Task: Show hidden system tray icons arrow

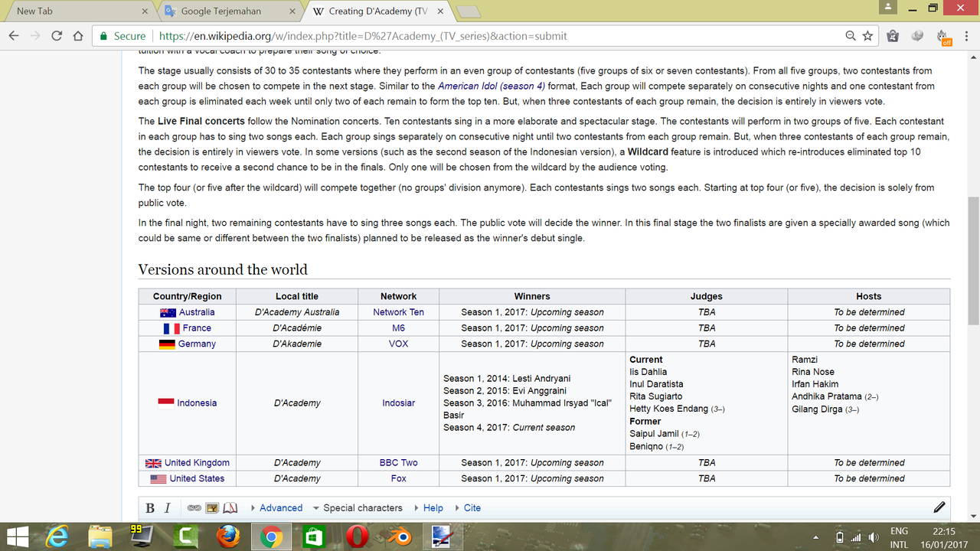Action: click(815, 536)
